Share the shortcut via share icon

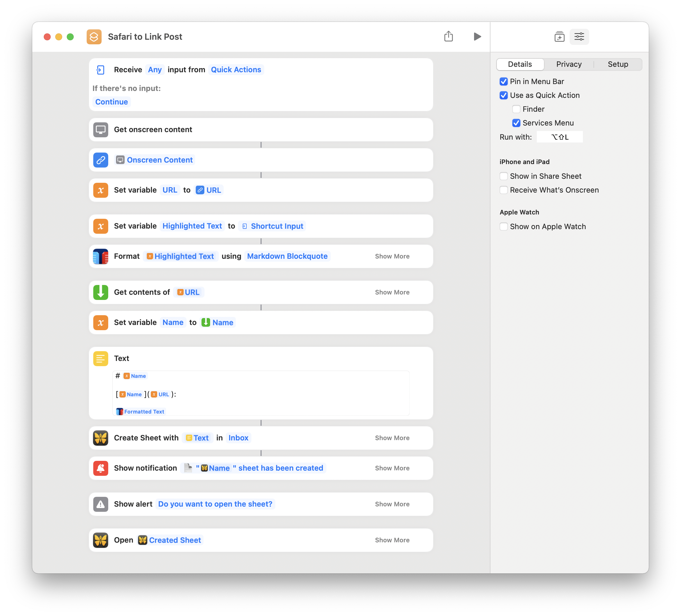coord(448,36)
